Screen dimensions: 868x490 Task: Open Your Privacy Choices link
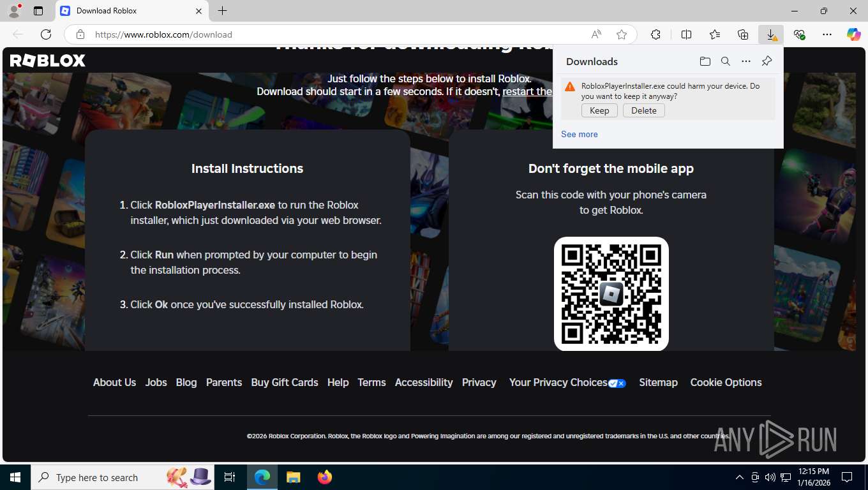click(567, 382)
